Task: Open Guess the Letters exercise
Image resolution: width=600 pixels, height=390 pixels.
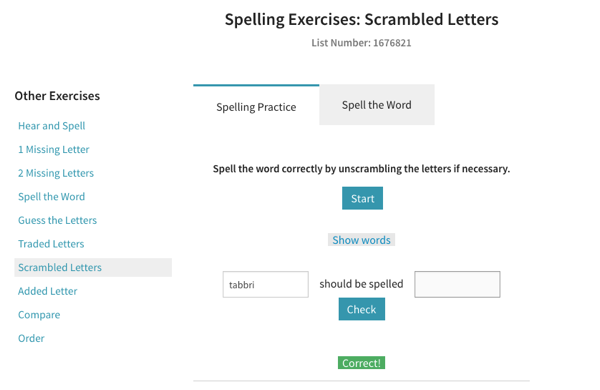Action: coord(57,220)
